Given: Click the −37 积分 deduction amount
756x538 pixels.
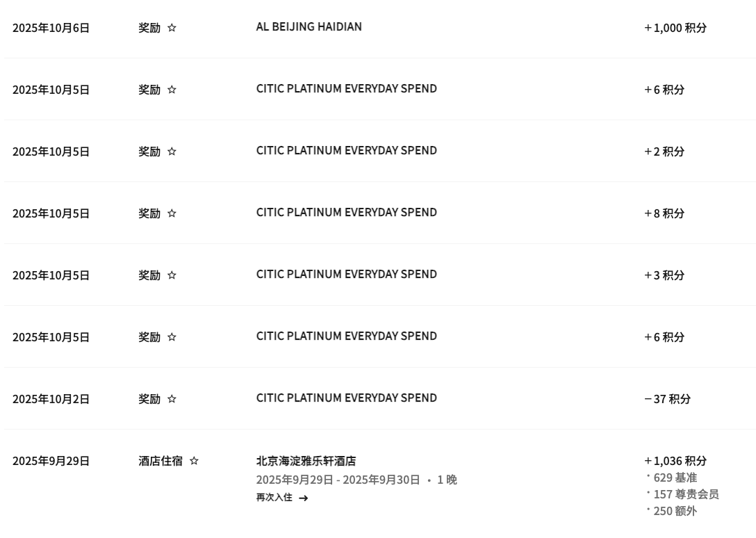Looking at the screenshot, I should click(x=667, y=399).
